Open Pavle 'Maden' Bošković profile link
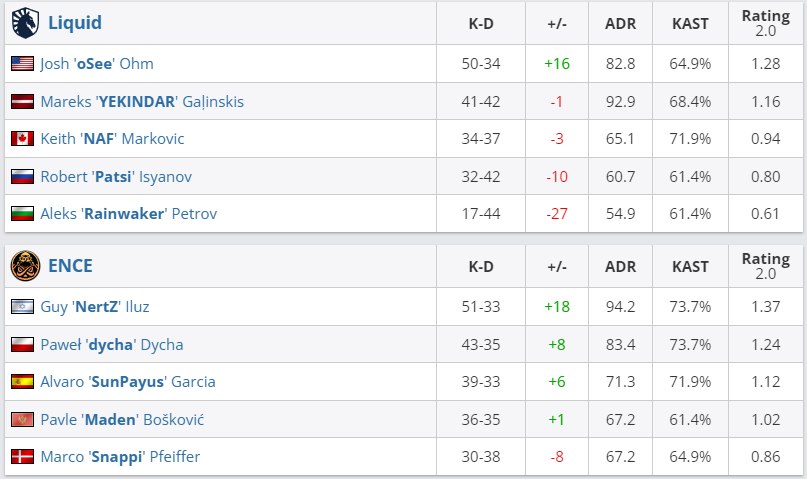Viewport: 807px width, 479px height. click(122, 419)
